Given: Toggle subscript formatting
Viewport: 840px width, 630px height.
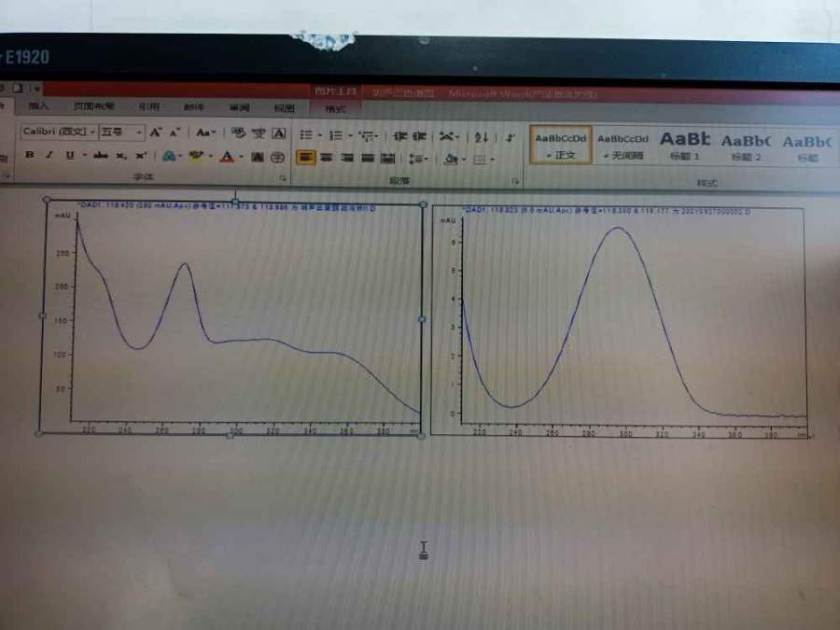Looking at the screenshot, I should tap(121, 156).
